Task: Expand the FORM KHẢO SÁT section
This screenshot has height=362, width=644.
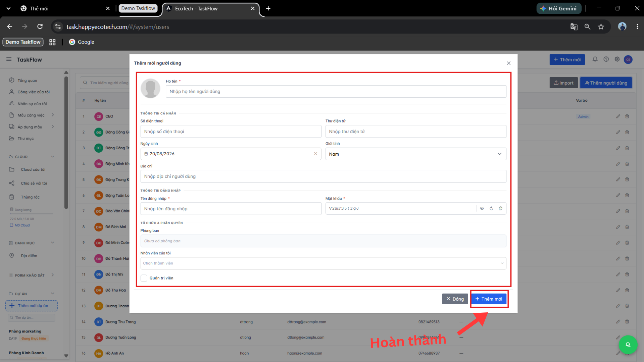Action: point(53,275)
